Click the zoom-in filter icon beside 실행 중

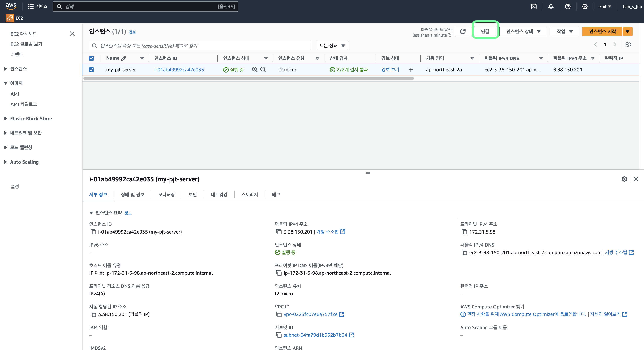click(255, 69)
